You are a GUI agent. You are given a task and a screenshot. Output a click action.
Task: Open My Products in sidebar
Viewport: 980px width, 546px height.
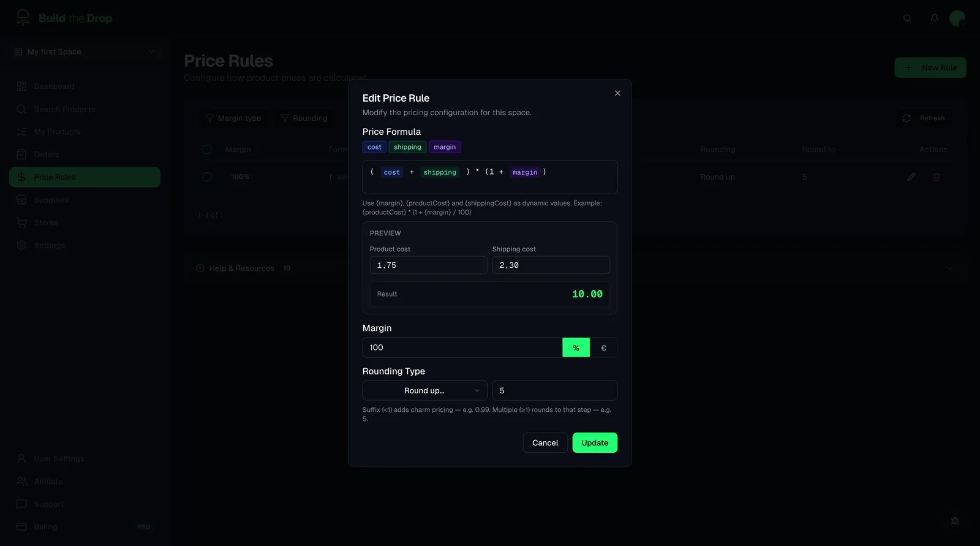coord(85,132)
